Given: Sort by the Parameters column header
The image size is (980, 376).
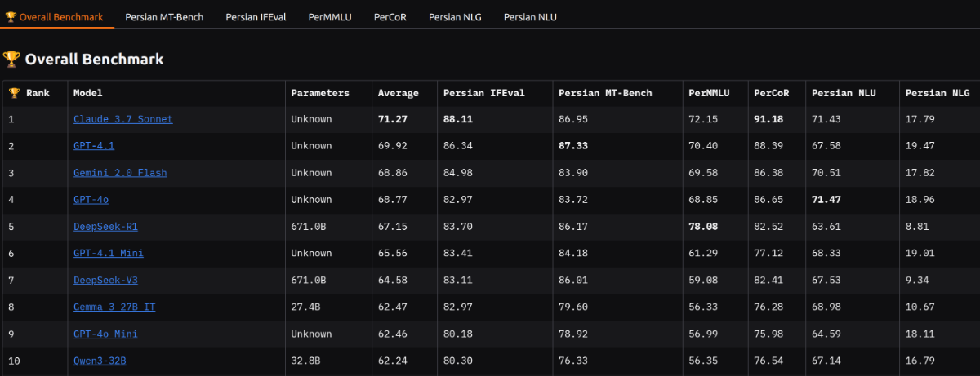Looking at the screenshot, I should tap(320, 93).
